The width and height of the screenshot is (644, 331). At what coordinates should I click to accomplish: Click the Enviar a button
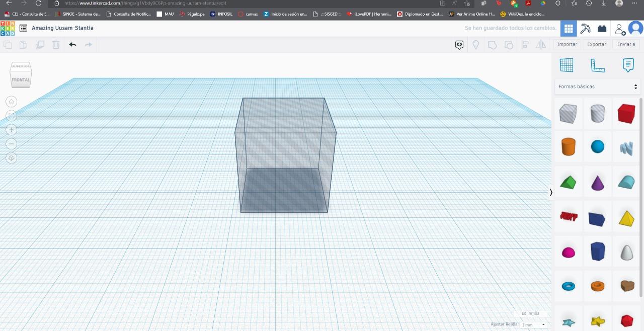point(626,44)
